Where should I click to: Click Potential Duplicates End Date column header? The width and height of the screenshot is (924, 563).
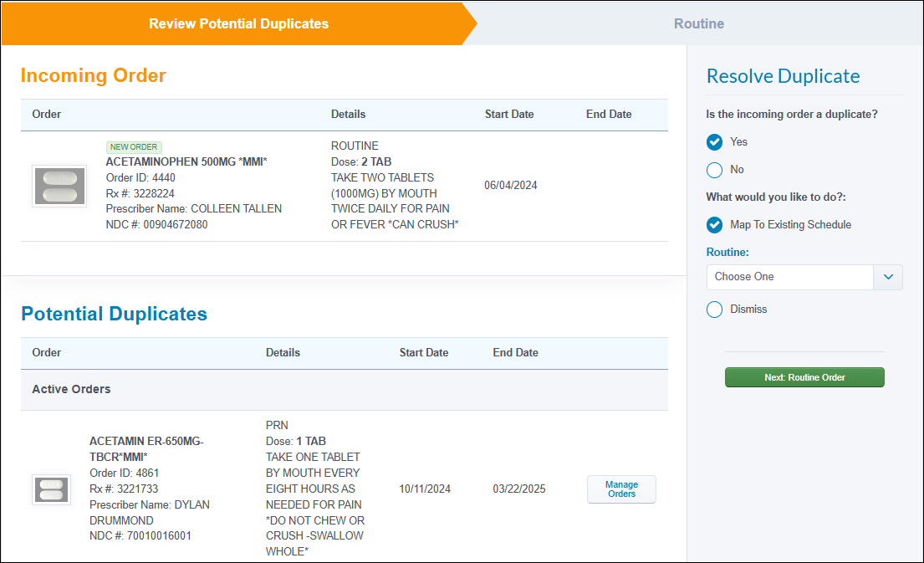(516, 352)
